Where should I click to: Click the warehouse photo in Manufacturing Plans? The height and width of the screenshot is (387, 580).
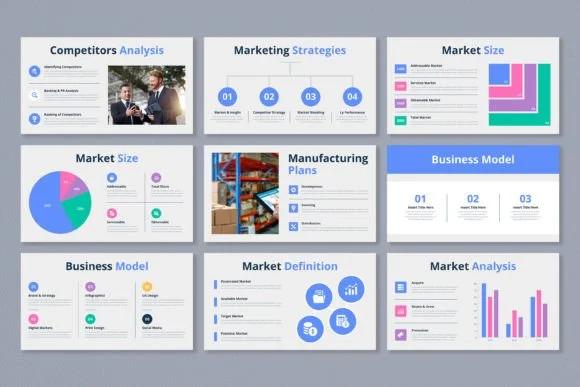coord(245,193)
